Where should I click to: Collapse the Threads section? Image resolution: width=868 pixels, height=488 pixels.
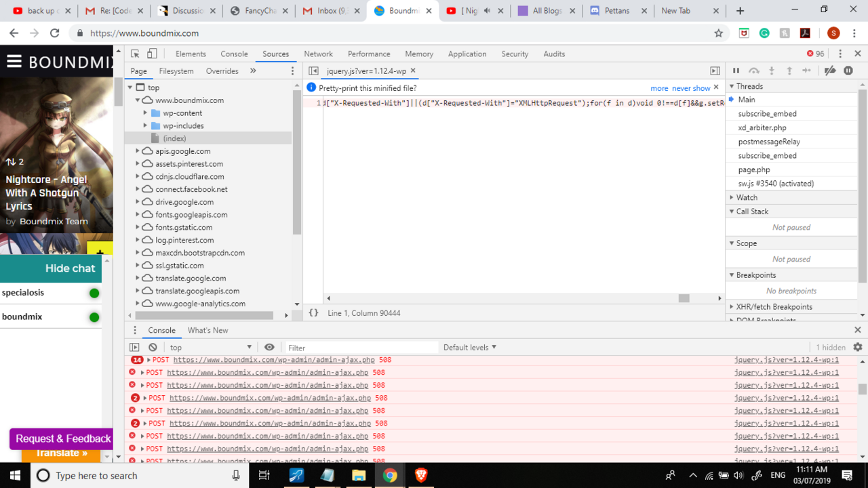(x=732, y=86)
